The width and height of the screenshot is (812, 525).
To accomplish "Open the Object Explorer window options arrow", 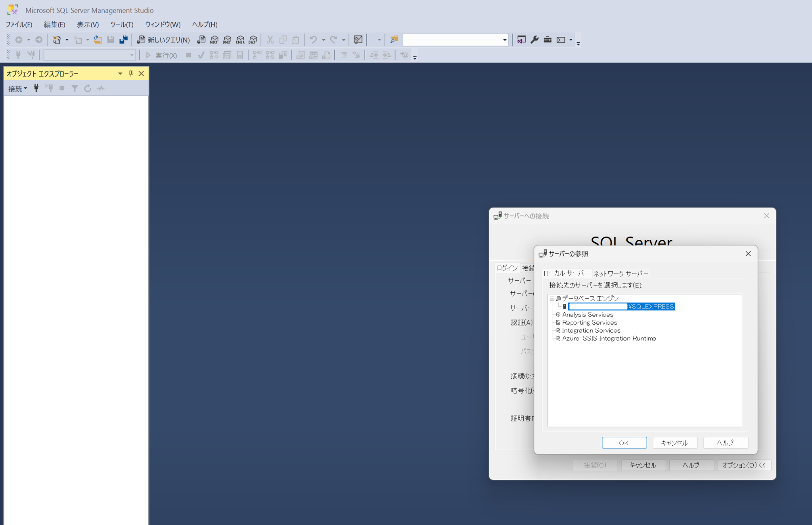I will coord(120,73).
